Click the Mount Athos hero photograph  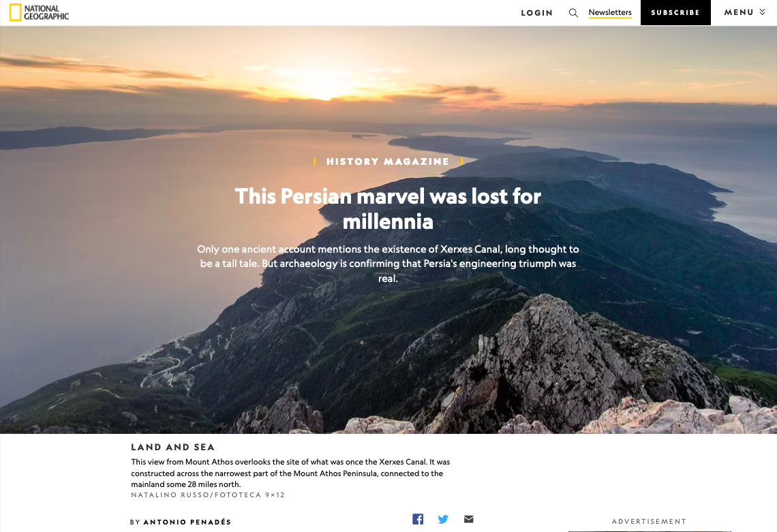[388, 347]
